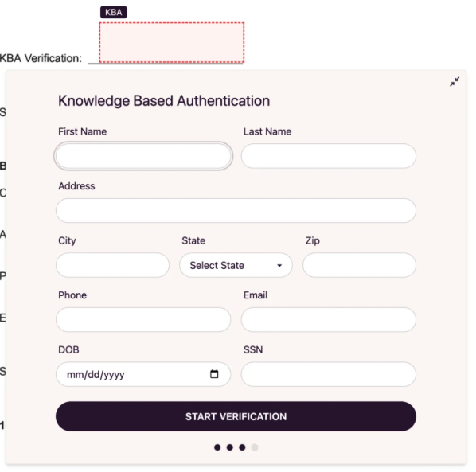Expand the Select State dropdown arrow

(x=279, y=265)
